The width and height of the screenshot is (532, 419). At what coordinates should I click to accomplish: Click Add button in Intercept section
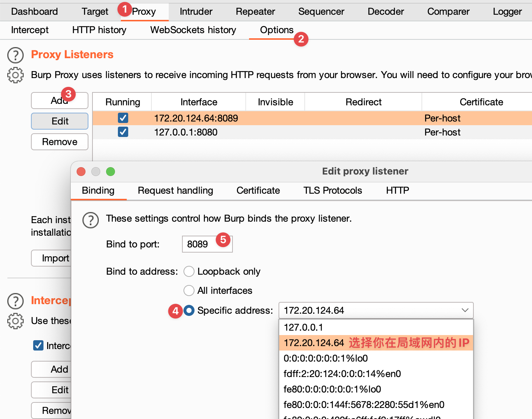(51, 369)
